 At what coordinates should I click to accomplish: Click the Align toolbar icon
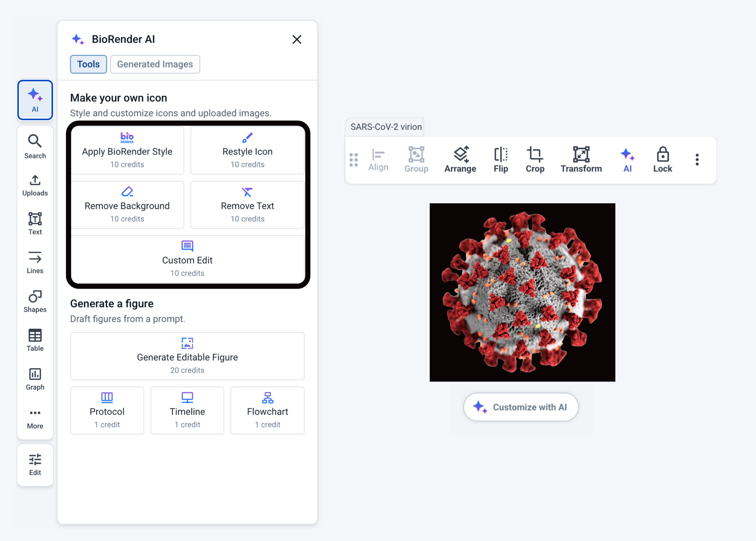coord(378,160)
